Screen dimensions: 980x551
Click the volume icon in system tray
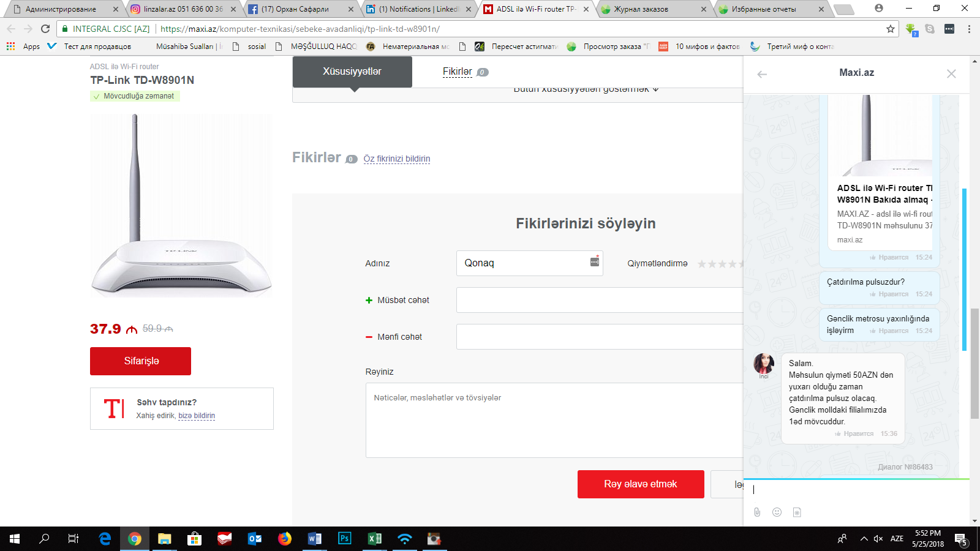[x=878, y=539]
